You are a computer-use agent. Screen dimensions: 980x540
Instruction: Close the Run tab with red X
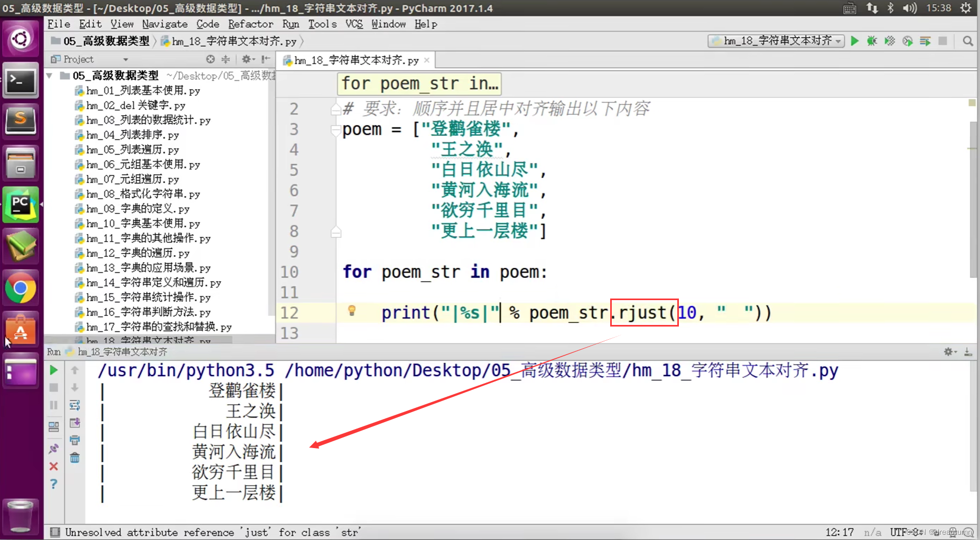(x=53, y=467)
